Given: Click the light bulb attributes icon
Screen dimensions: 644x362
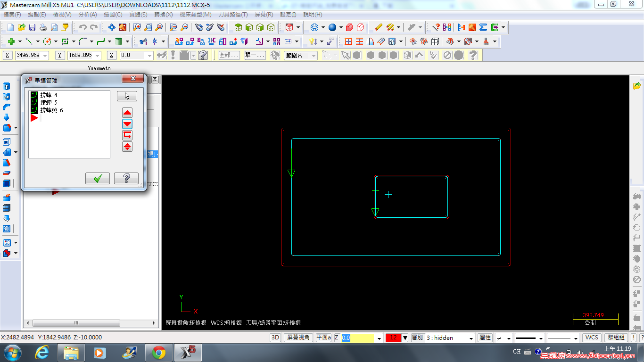Looking at the screenshot, I should click(x=313, y=41).
